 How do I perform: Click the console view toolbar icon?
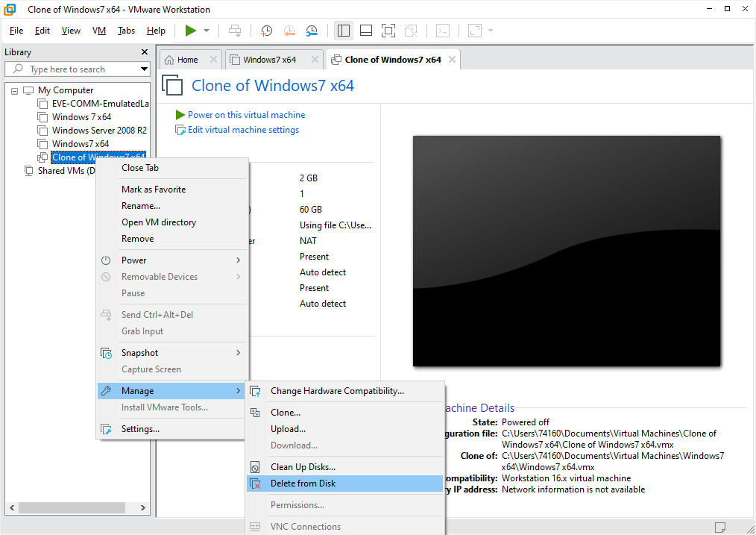[x=443, y=31]
